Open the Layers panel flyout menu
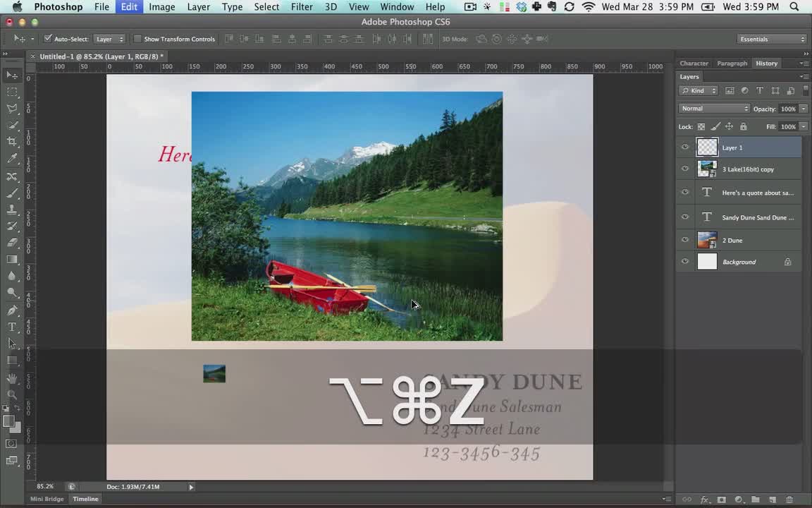This screenshot has width=812, height=508. tap(804, 77)
